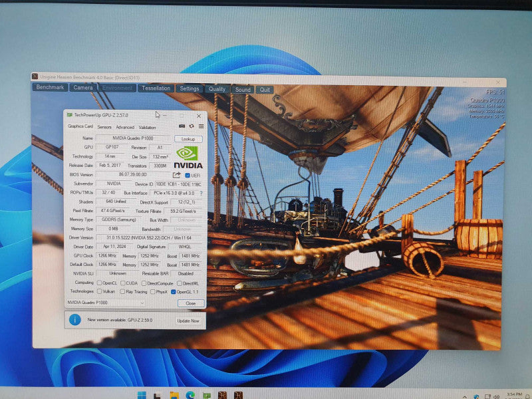This screenshot has height=399, width=532.
Task: Click the Bus Interface question mark icon
Action: point(201,194)
